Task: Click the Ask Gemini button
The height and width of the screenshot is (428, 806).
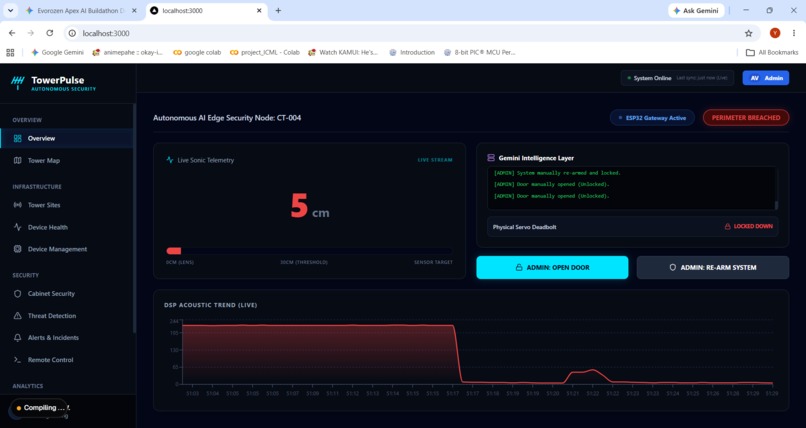Action: click(x=696, y=10)
